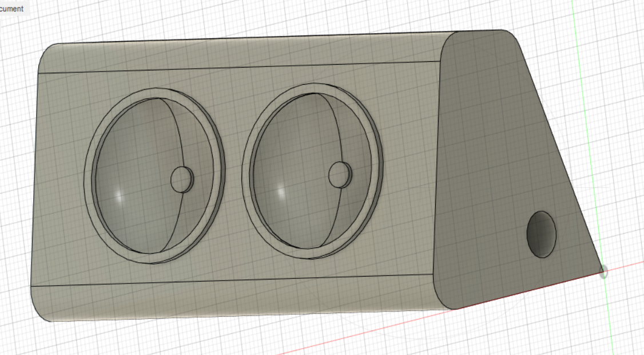Click the document name tooltip label
Image resolution: width=644 pixels, height=355 pixels.
pyautogui.click(x=10, y=9)
